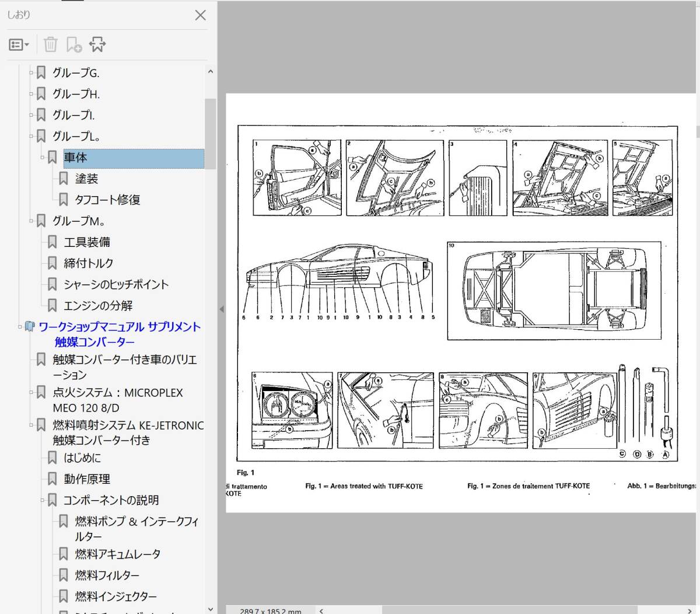Expand the 点火システム tree node
The width and height of the screenshot is (700, 614).
(32, 392)
